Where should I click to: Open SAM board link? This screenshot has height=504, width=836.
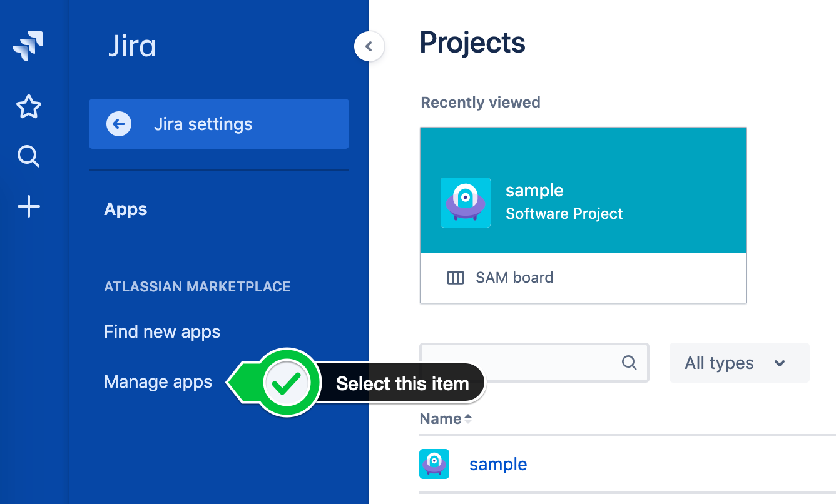pos(514,278)
